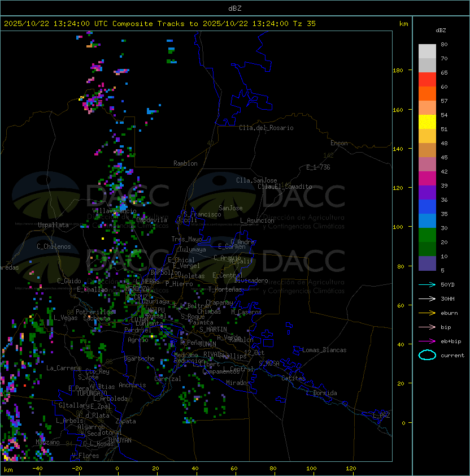Click the 'Tz 35' header value
The height and width of the screenshot is (476, 470).
tap(304, 24)
